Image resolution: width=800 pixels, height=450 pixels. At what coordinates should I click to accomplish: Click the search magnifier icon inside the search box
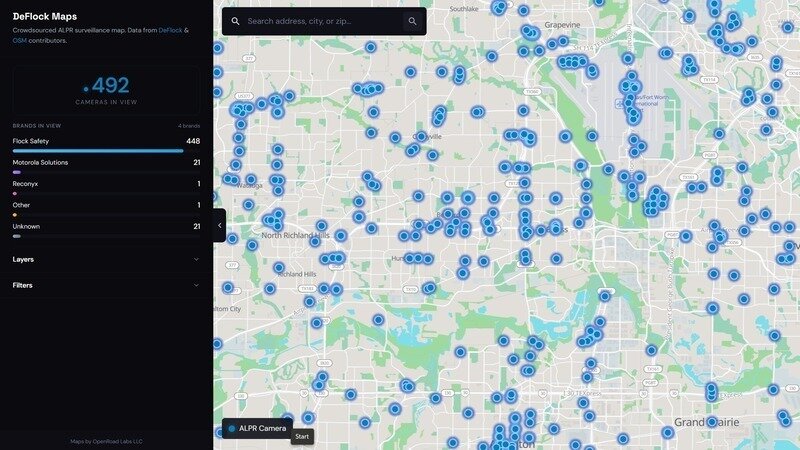[x=235, y=21]
